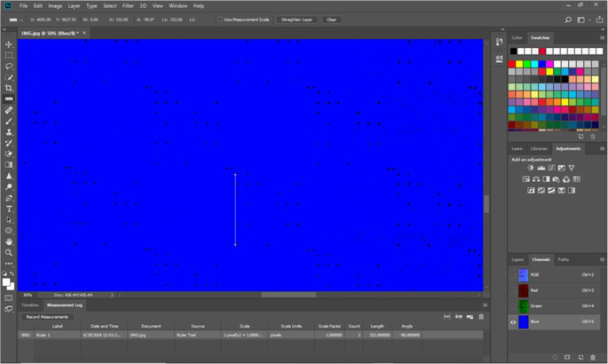Enable Use Measurement Scale checkbox
The image size is (608, 364).
tap(220, 19)
